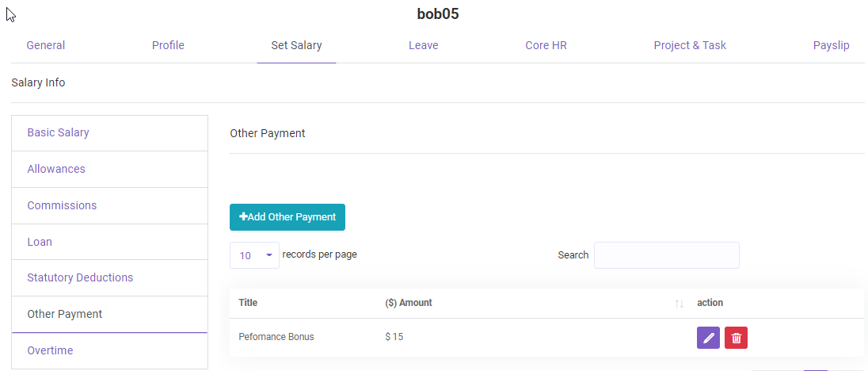
Task: Open the Commissions section
Action: click(62, 205)
